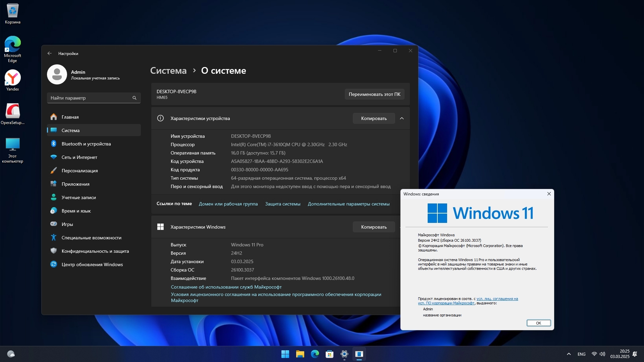Click the back arrow in Настройки
Image resolution: width=644 pixels, height=362 pixels.
click(50, 53)
